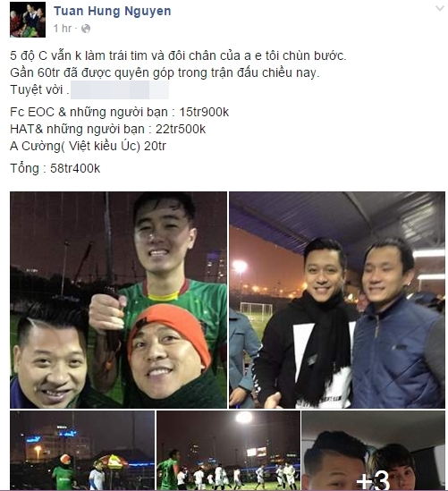448x491 pixels.
Task: View the photo of players on the lit pitch
Action: click(228, 450)
